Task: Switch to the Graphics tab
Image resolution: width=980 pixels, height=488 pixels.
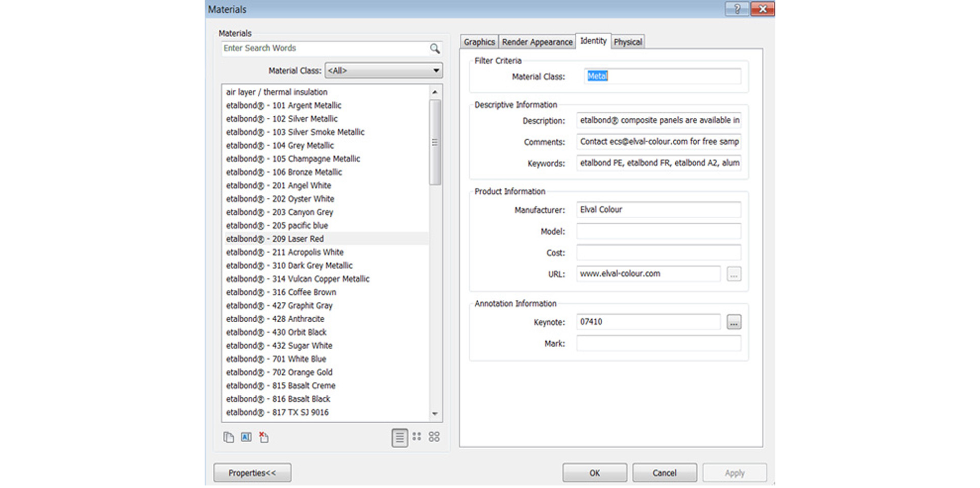Action: (479, 42)
